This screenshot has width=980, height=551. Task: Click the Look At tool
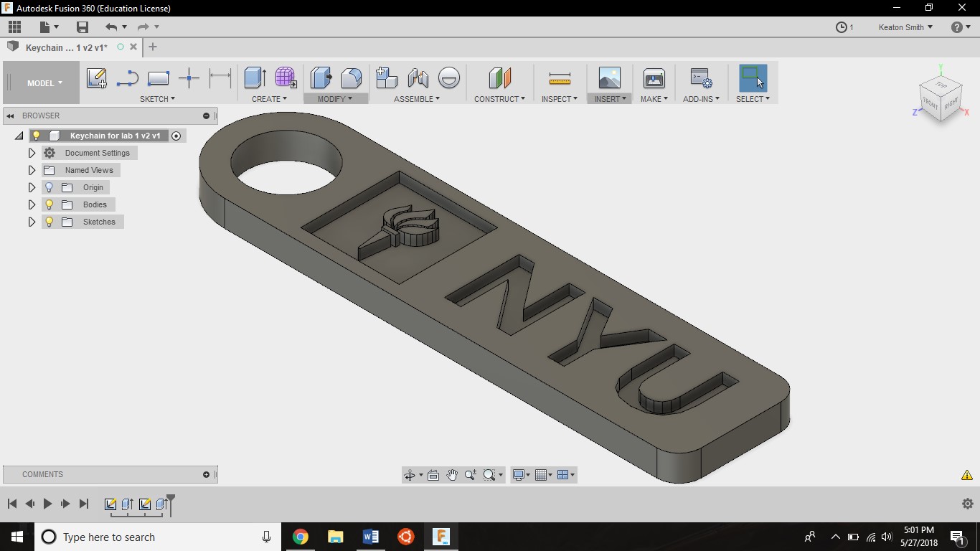(x=433, y=475)
